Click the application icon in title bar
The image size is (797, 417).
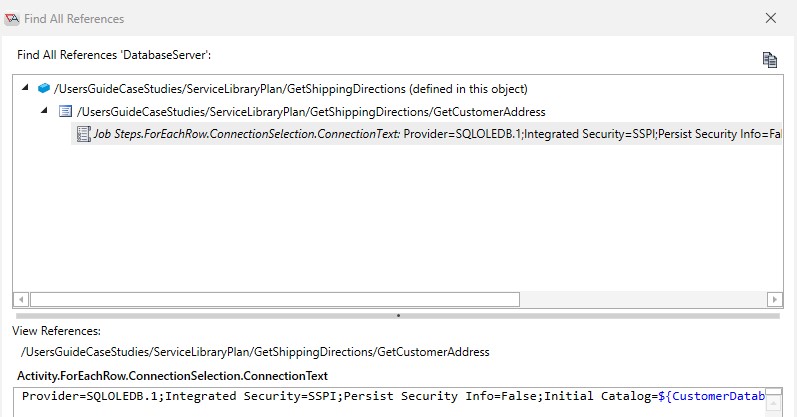[x=12, y=19]
